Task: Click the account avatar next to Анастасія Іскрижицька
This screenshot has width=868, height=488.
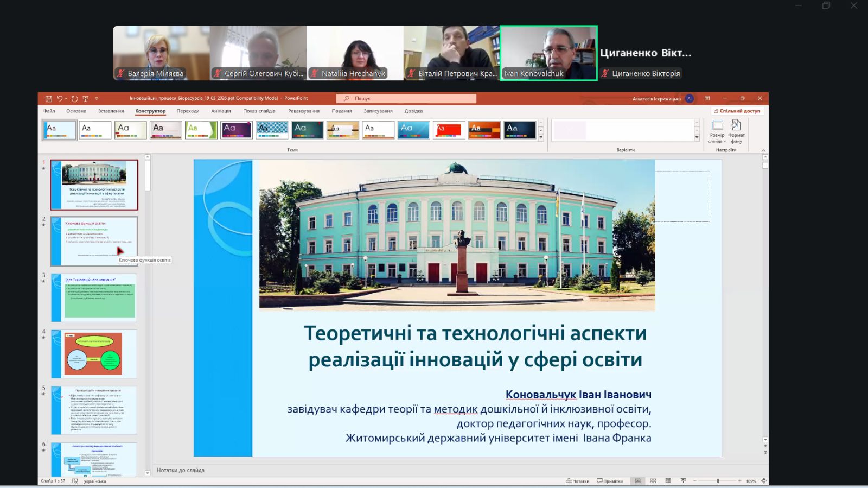Action: click(x=690, y=98)
